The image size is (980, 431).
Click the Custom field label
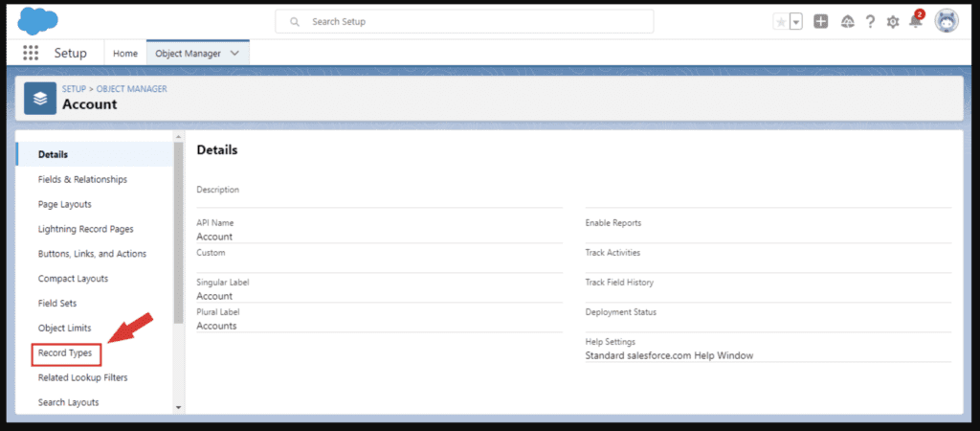coord(211,253)
